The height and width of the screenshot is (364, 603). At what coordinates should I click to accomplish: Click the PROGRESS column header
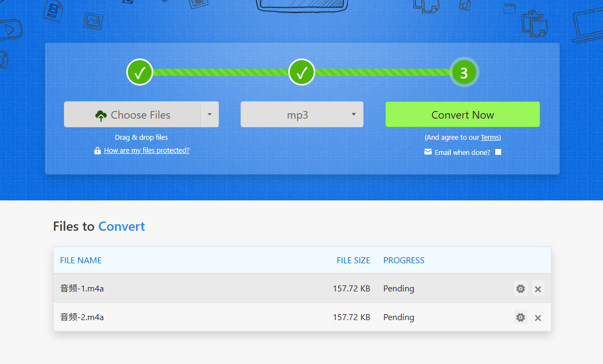point(404,261)
